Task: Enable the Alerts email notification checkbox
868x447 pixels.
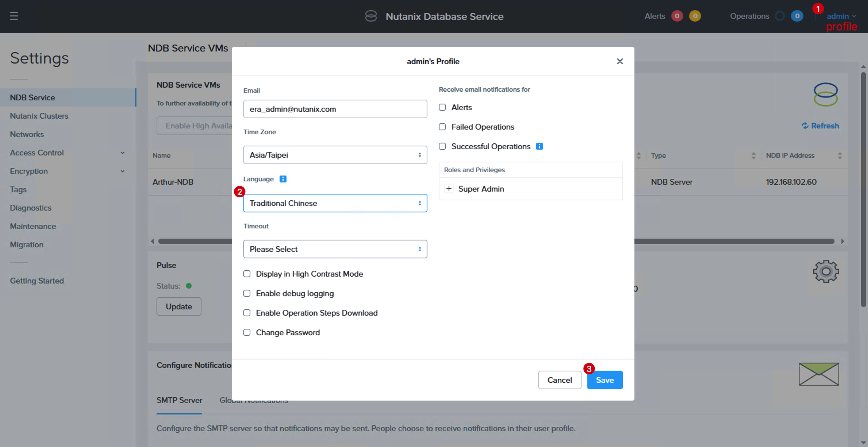Action: [442, 107]
